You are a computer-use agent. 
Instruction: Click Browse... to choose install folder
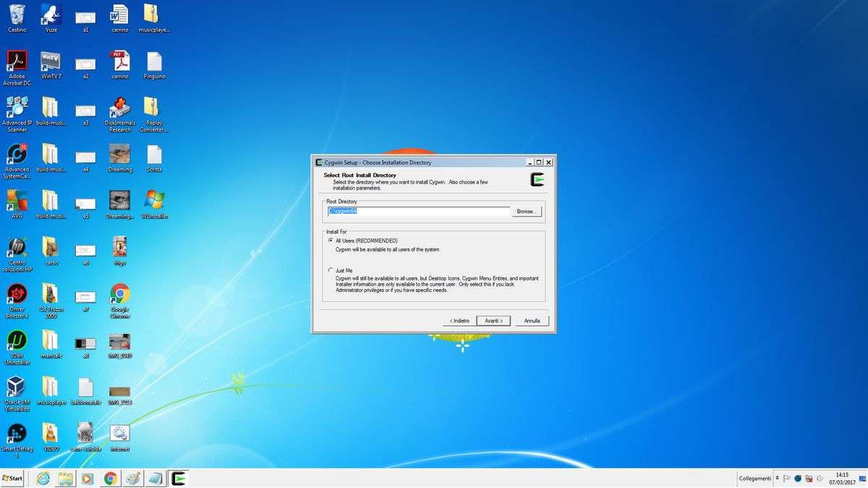(526, 212)
